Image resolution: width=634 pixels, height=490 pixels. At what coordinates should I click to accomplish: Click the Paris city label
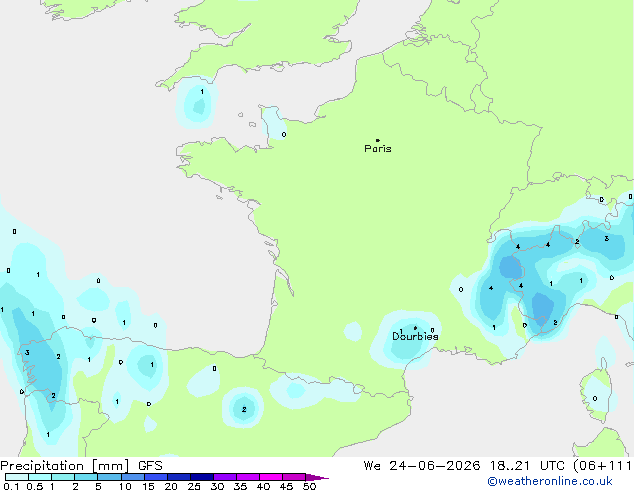click(378, 149)
